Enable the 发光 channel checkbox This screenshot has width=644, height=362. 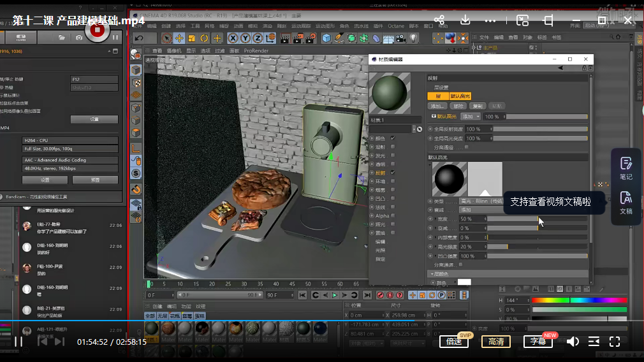[393, 156]
